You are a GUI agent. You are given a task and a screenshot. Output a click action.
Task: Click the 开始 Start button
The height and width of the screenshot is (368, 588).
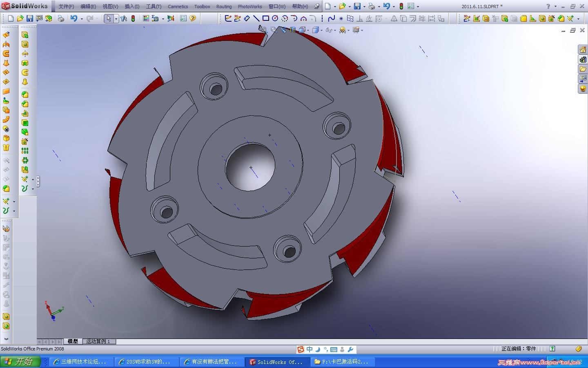pos(20,362)
